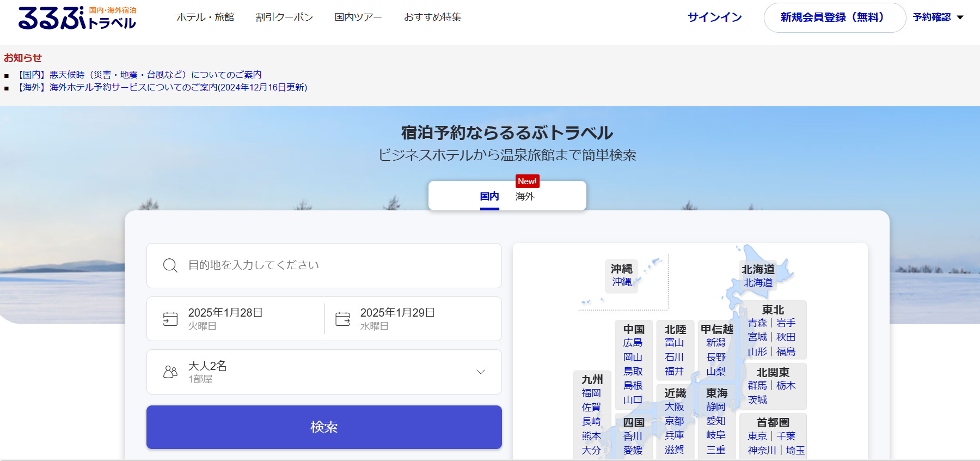Open the 海外ホテル予約サービス notice link
This screenshot has height=461, width=980.
161,87
